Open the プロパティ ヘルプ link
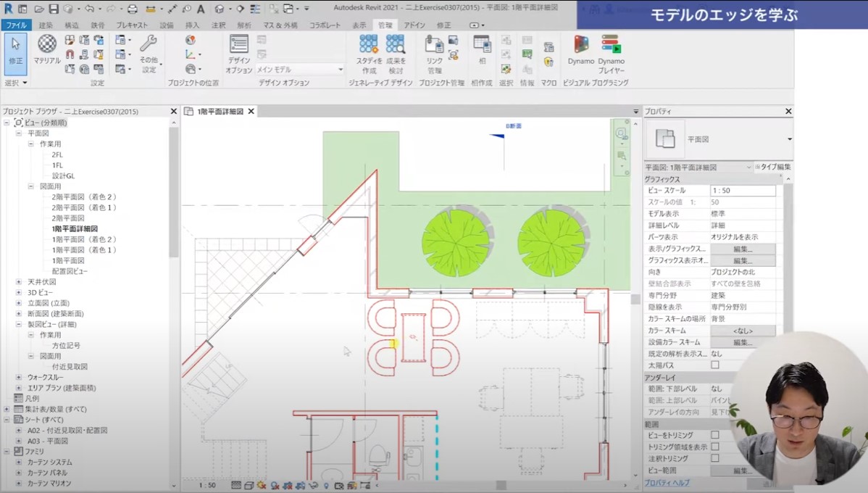Viewport: 868px width, 493px height. tap(667, 483)
